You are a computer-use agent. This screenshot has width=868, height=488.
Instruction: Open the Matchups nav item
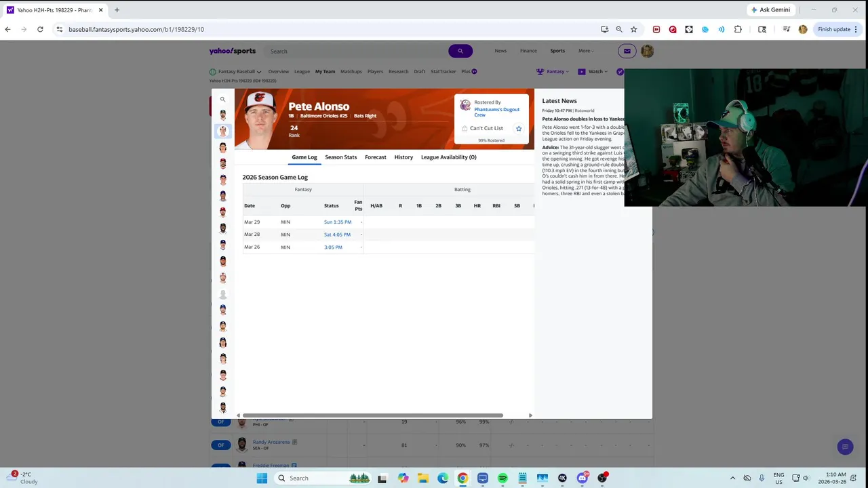[351, 71]
